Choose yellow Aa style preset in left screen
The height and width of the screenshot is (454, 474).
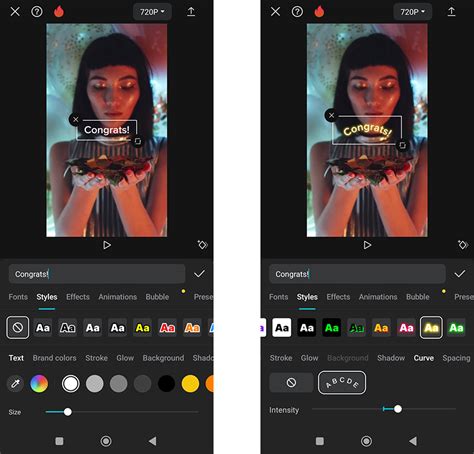pos(143,328)
